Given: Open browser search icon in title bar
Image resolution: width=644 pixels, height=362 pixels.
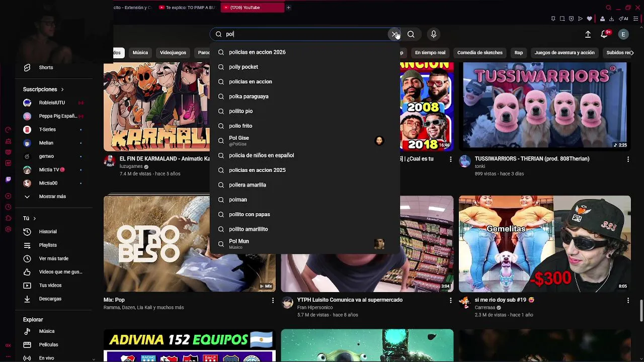Looking at the screenshot, I should point(608,8).
